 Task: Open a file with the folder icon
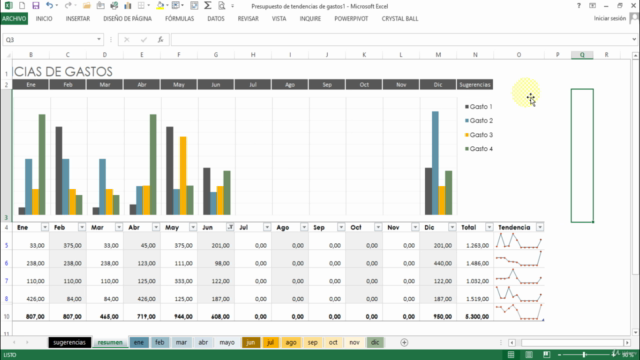click(x=87, y=6)
